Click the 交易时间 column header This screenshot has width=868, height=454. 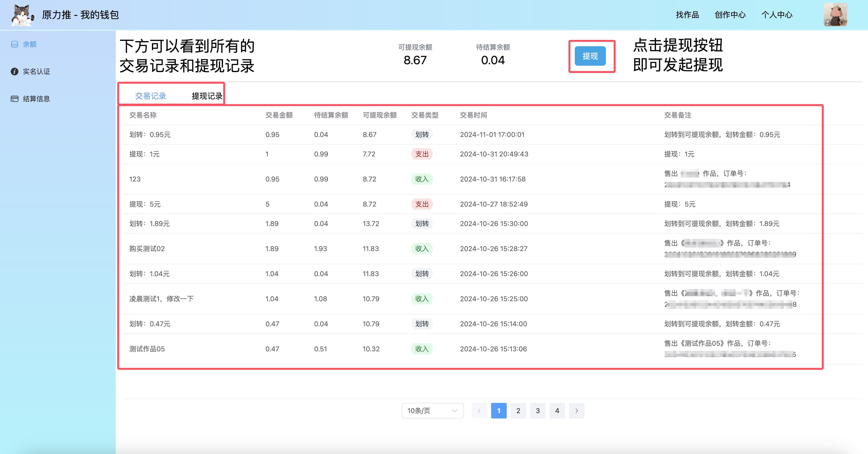click(x=473, y=115)
